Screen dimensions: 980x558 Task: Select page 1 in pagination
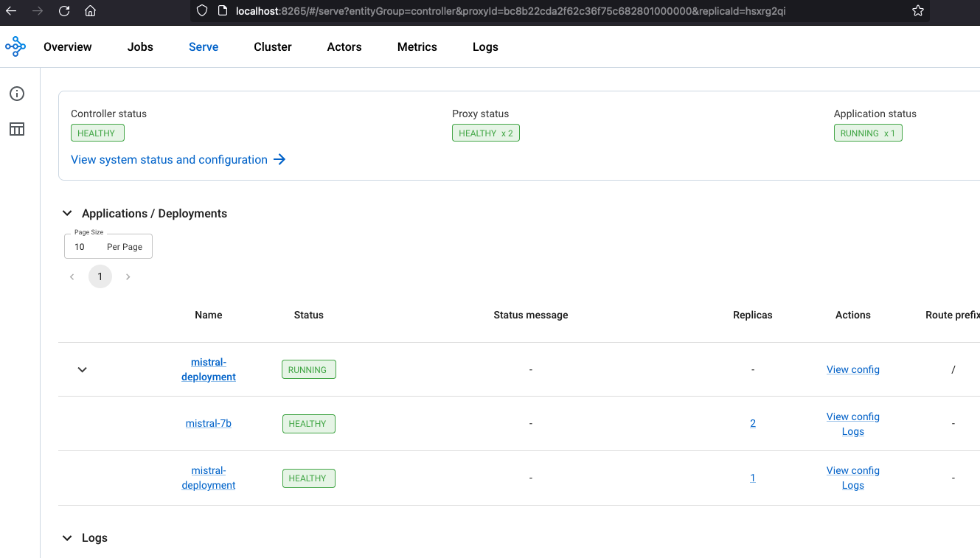click(100, 277)
